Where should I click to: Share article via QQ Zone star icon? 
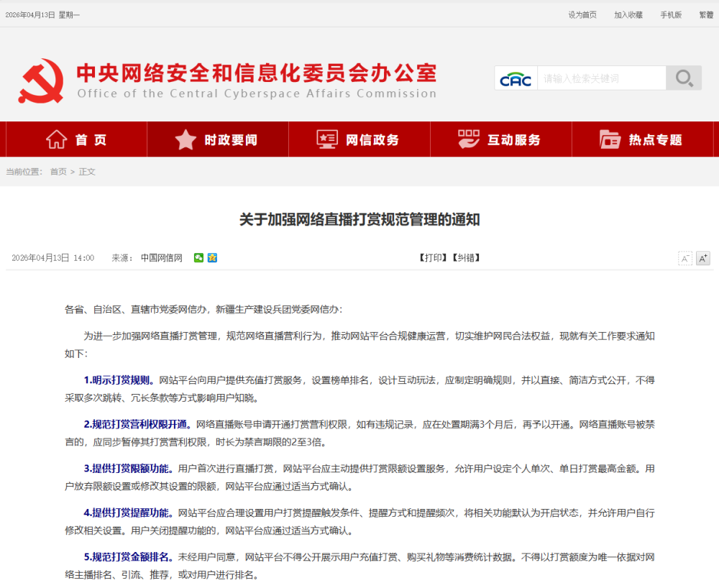click(212, 258)
